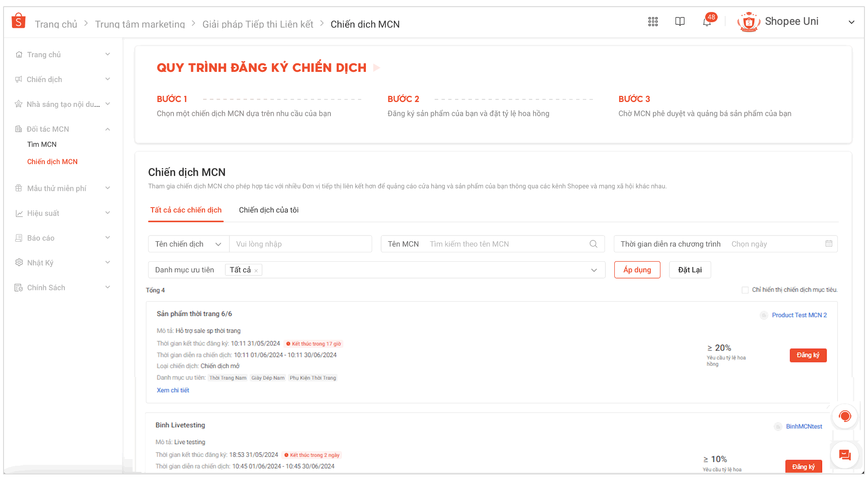
Task: Click the 'Đặt Lại' reset button
Action: (690, 270)
